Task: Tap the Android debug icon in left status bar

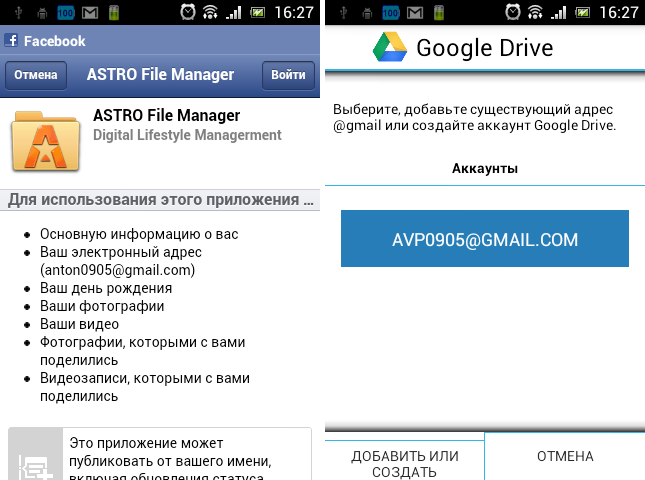Action: point(42,14)
